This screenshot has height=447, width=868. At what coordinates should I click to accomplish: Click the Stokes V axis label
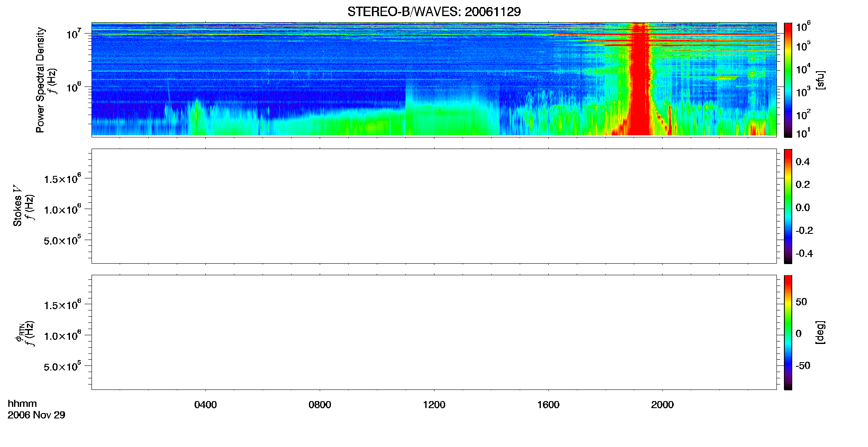tap(17, 206)
